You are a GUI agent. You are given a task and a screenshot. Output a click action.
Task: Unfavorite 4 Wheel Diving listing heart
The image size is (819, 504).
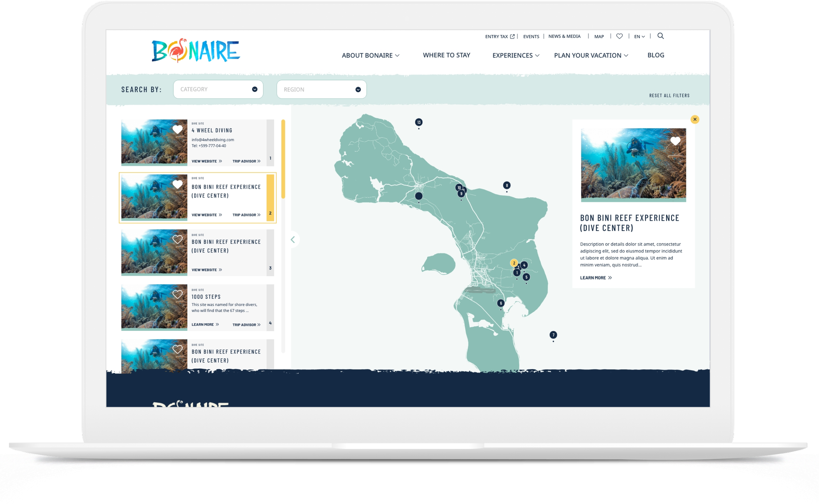coord(178,129)
